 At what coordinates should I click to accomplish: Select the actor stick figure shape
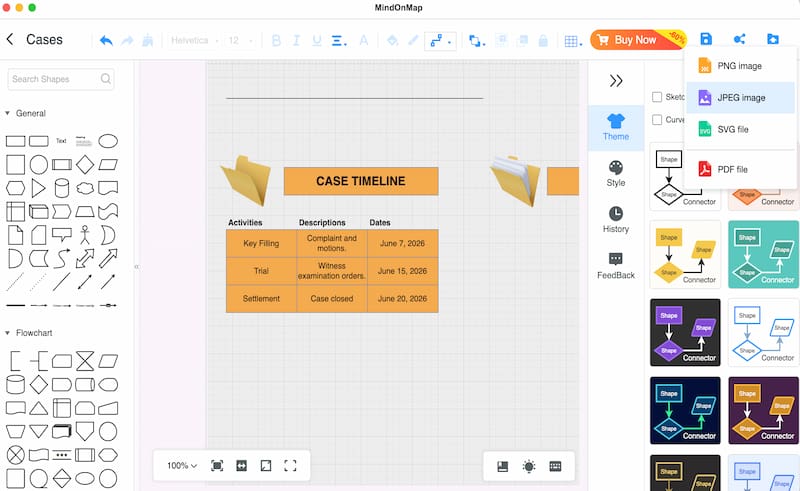click(85, 235)
